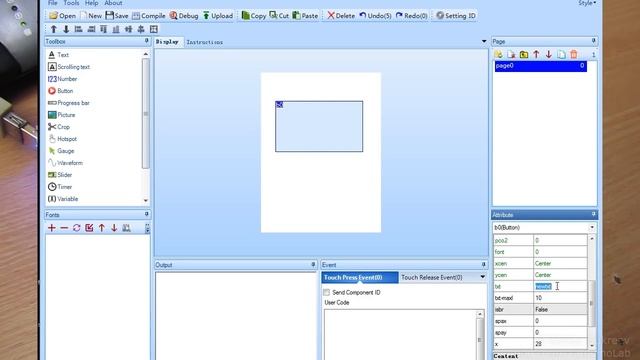Redo the last undone action
640x360 pixels.
[x=411, y=16]
